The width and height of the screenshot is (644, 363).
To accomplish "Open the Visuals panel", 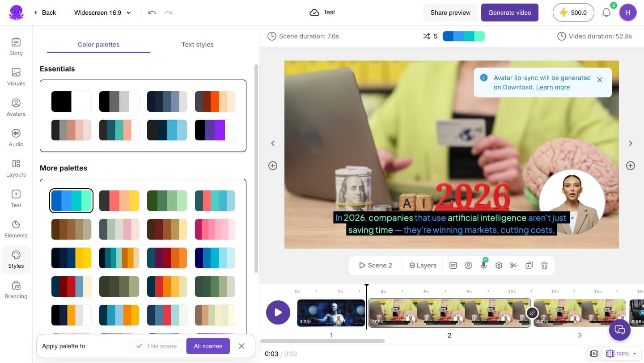I will click(x=16, y=77).
